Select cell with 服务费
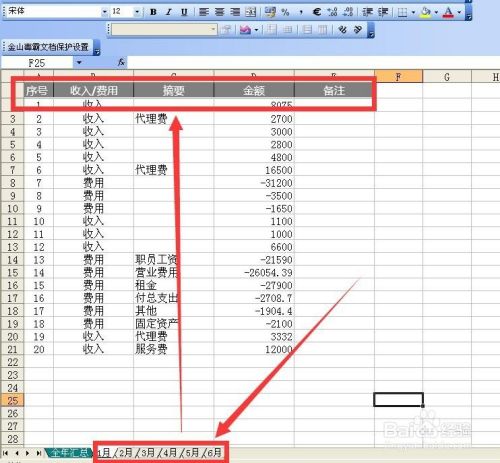 click(x=173, y=349)
